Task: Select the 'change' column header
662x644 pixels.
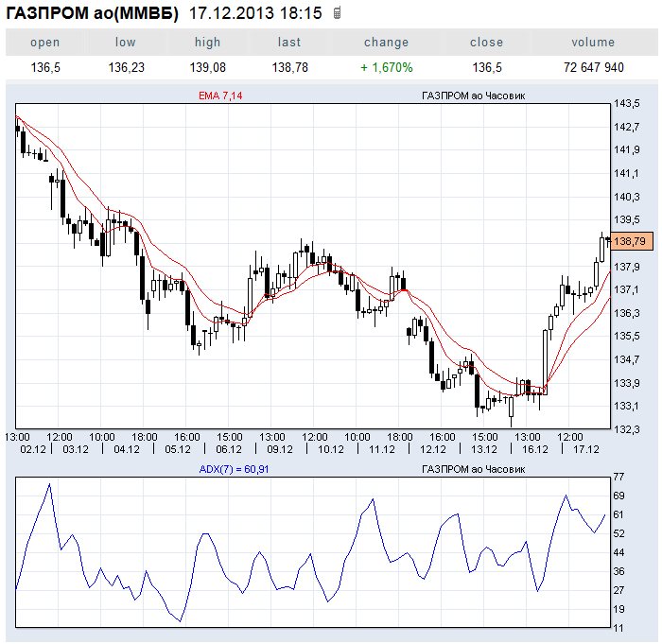Action: 386,43
